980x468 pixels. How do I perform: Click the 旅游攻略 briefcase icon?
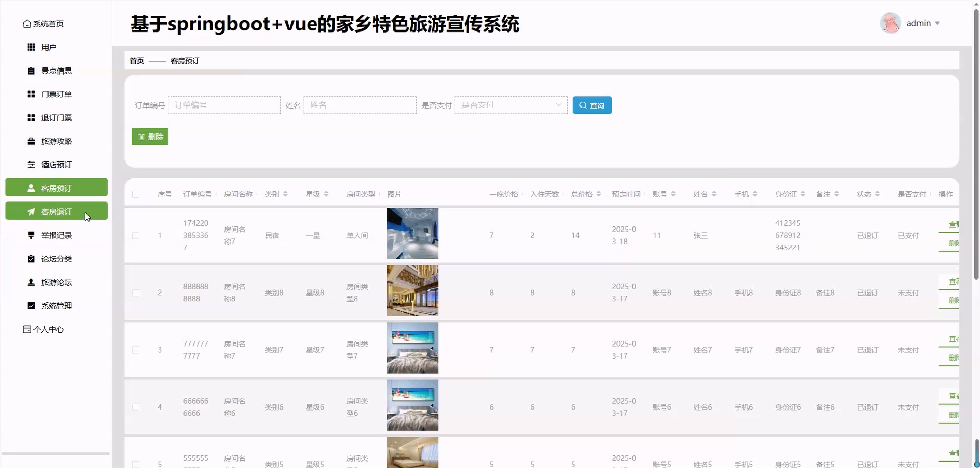tap(31, 141)
